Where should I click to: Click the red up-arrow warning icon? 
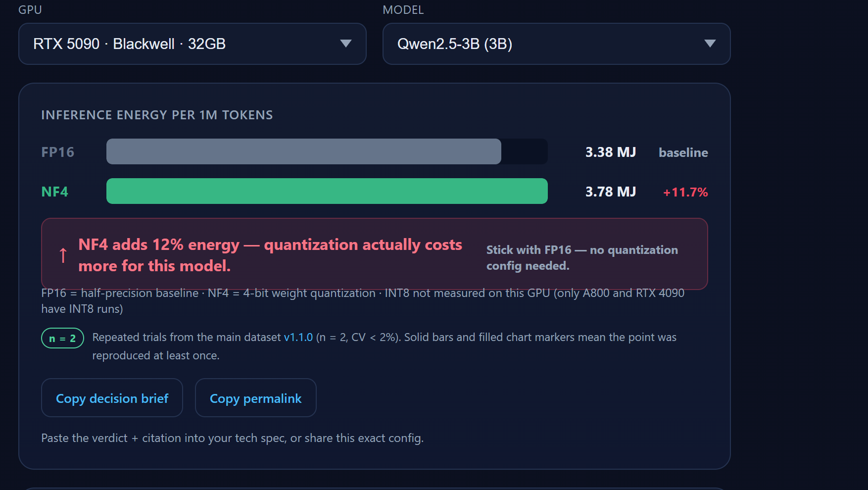63,255
